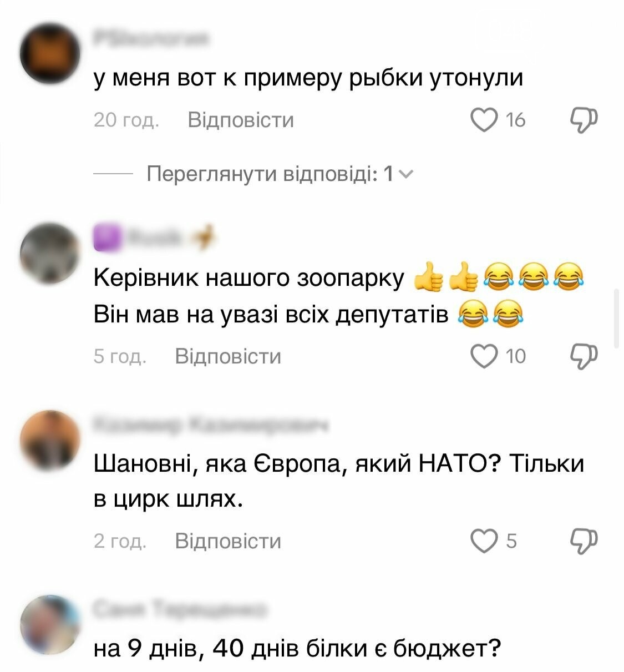Click the chevron next to "Переглянути відповіді: 1"

(406, 175)
